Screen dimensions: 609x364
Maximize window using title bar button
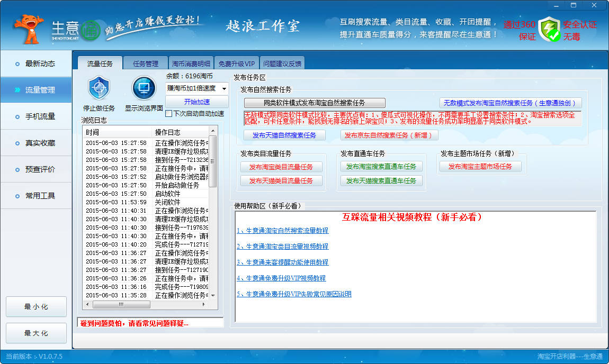tap(574, 5)
